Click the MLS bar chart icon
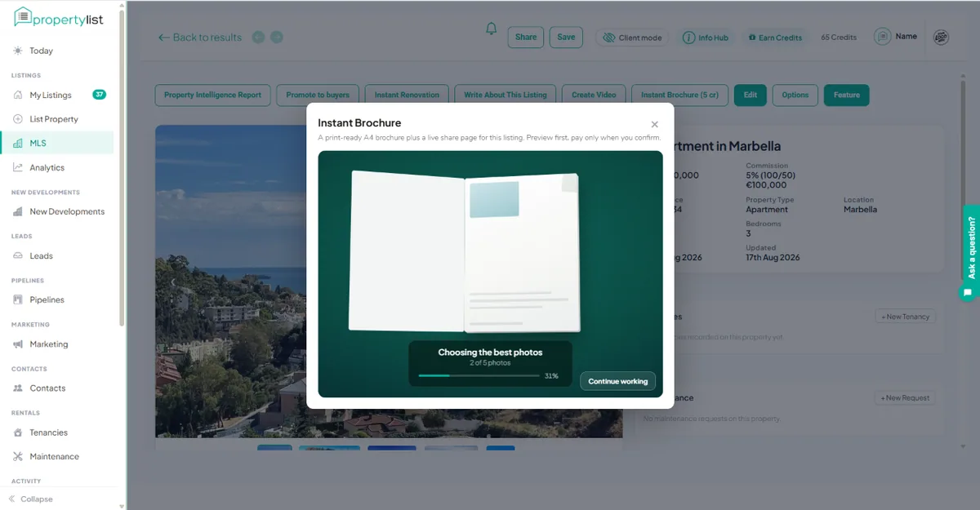Viewport: 980px width, 510px height. [18, 143]
